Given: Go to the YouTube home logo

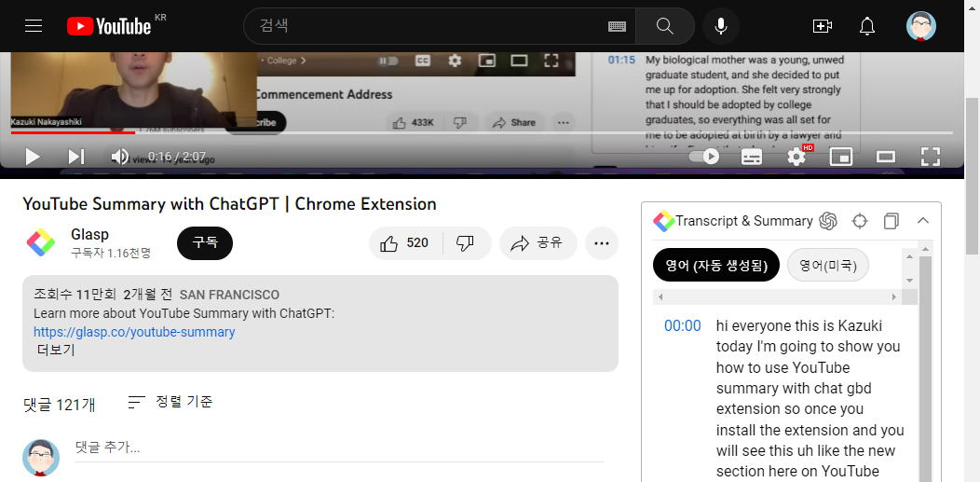Looking at the screenshot, I should point(109,25).
